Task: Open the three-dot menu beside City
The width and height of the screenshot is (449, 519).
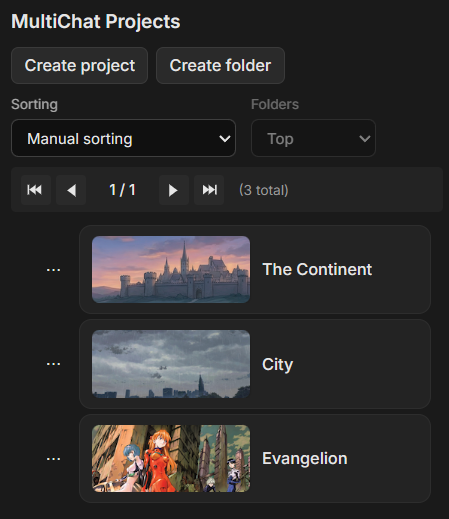Action: click(x=53, y=364)
